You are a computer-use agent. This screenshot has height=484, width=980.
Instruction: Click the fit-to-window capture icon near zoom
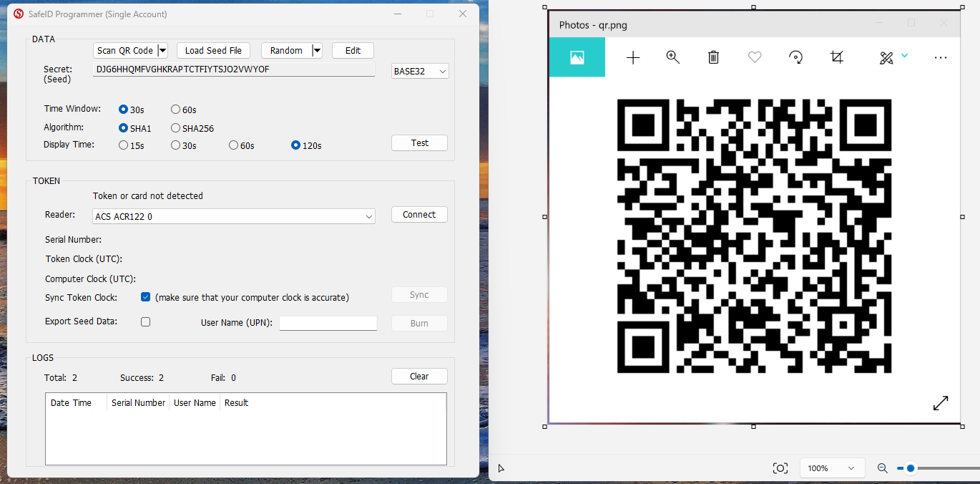780,468
